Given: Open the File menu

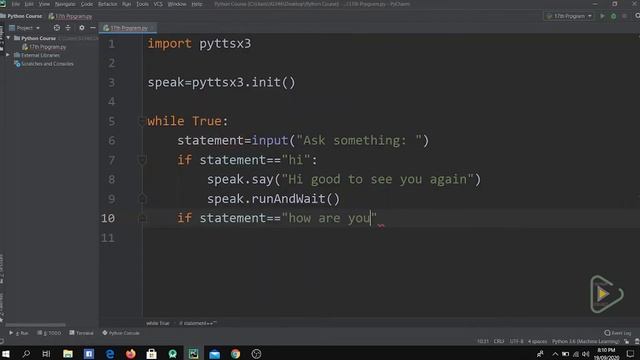Looking at the screenshot, I should [16, 4].
